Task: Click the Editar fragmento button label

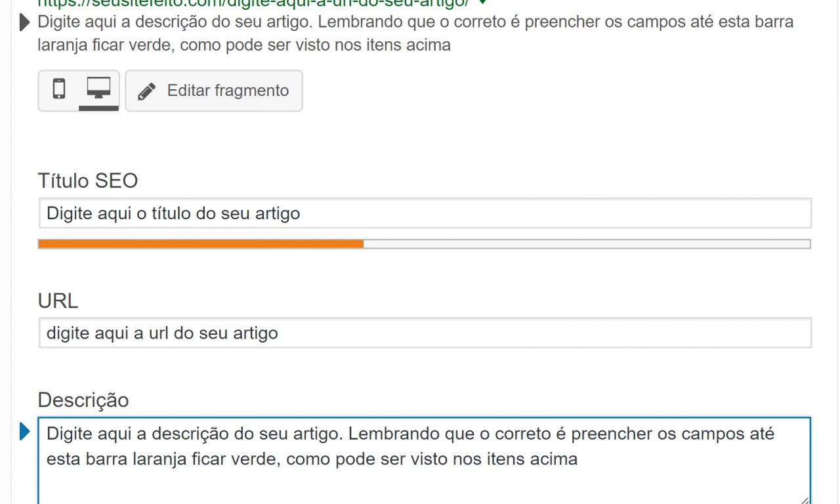Action: (228, 91)
